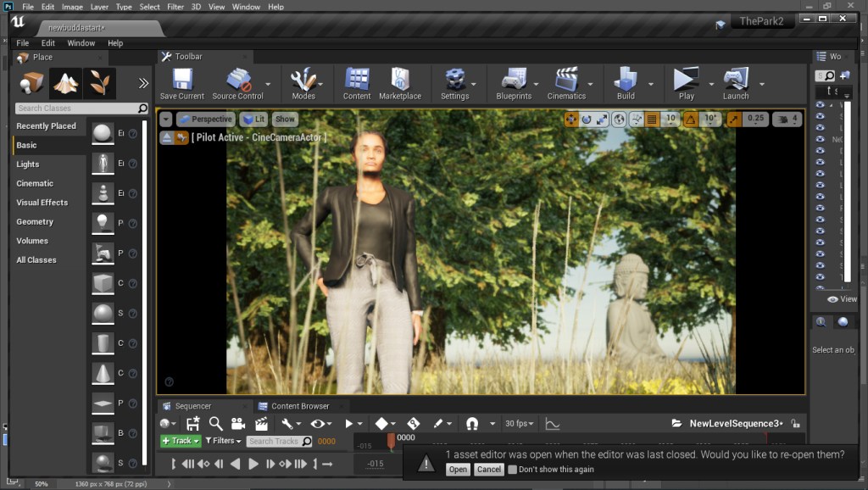Toggle rotation snap angle icon in viewport

691,120
